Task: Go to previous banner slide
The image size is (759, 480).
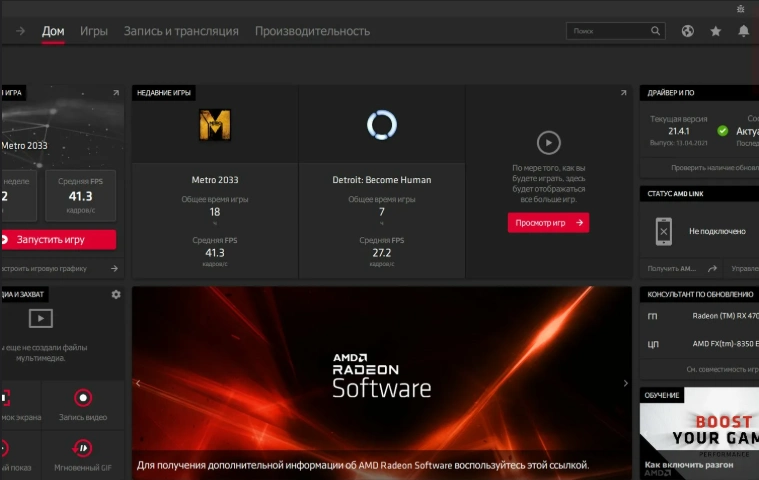Action: (138, 383)
